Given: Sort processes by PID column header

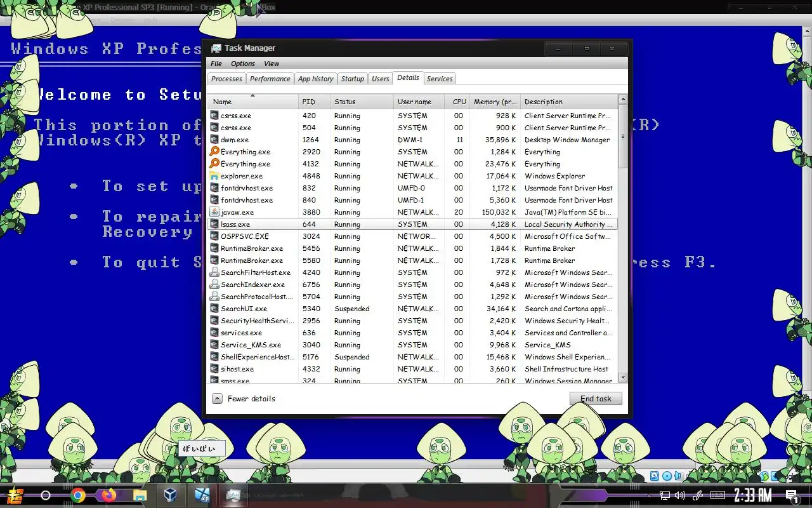Looking at the screenshot, I should coord(314,102).
